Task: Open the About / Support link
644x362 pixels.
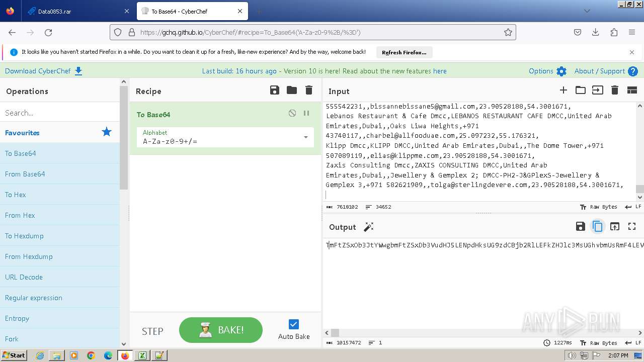Action: pyautogui.click(x=600, y=71)
